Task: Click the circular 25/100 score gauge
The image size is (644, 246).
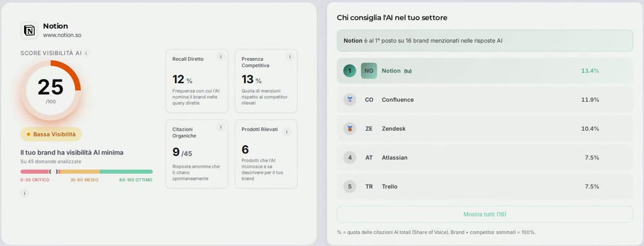Action: 51,90
